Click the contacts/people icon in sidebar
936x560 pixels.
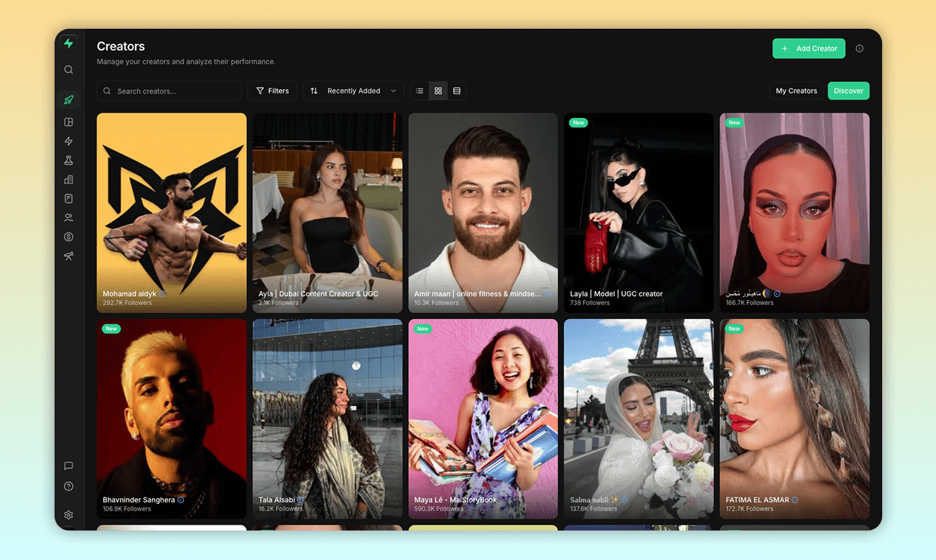(69, 217)
